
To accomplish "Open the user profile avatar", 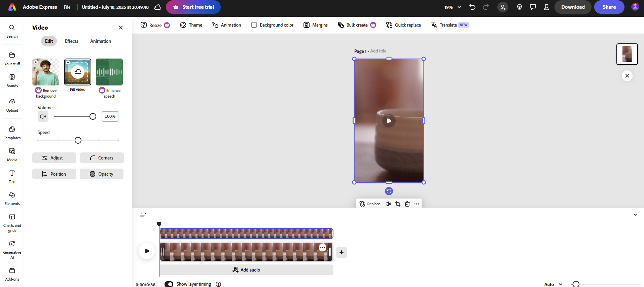I will [x=635, y=7].
